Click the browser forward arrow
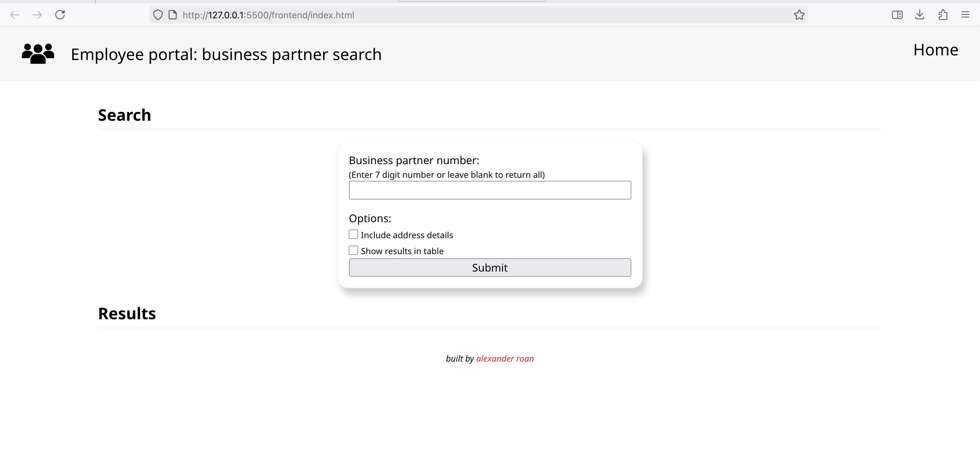Viewport: 980px width, 449px height. coord(37,15)
